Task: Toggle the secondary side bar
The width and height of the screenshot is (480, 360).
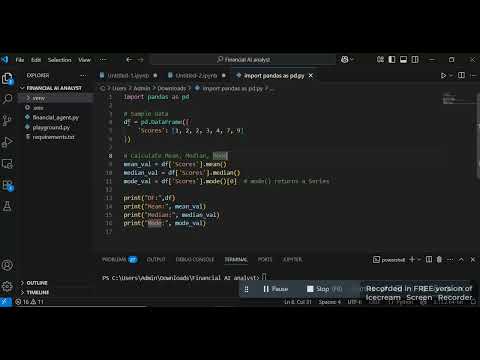Action: 415,59
